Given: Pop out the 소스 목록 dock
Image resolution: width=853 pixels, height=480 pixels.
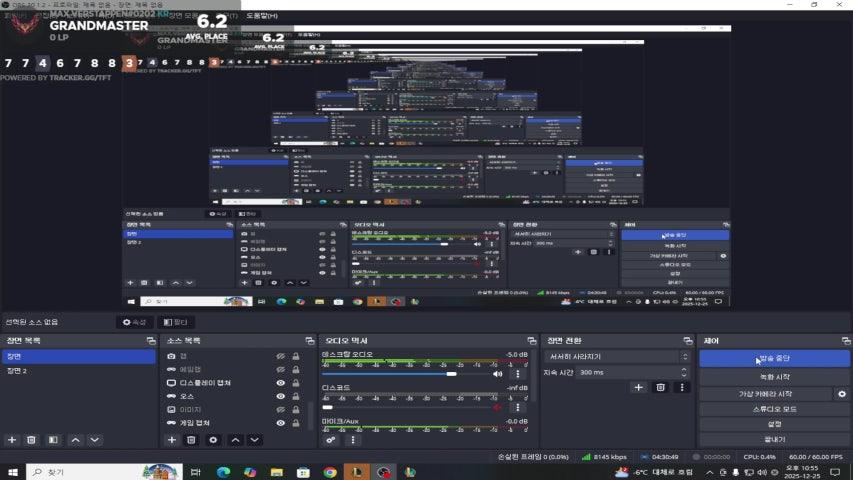Looking at the screenshot, I should (x=310, y=341).
